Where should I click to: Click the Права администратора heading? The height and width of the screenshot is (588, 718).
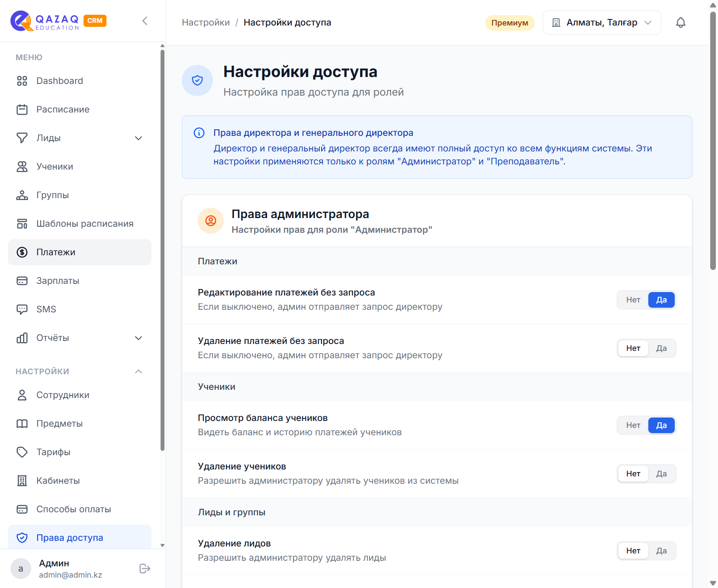(300, 214)
